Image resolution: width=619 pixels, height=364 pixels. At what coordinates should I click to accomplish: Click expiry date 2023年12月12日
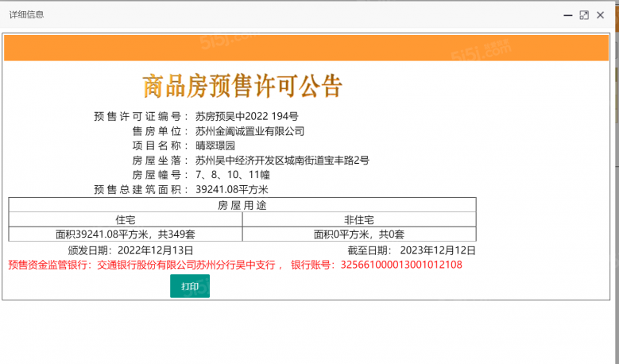click(x=437, y=250)
